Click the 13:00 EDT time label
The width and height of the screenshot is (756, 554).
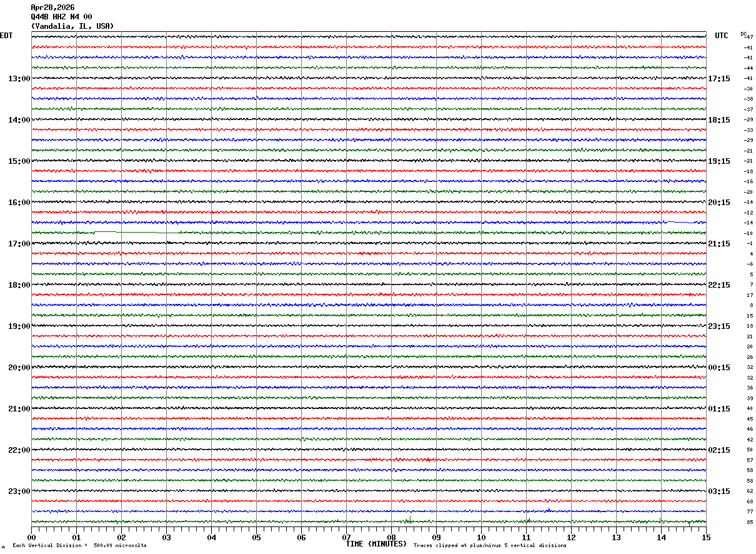point(19,79)
